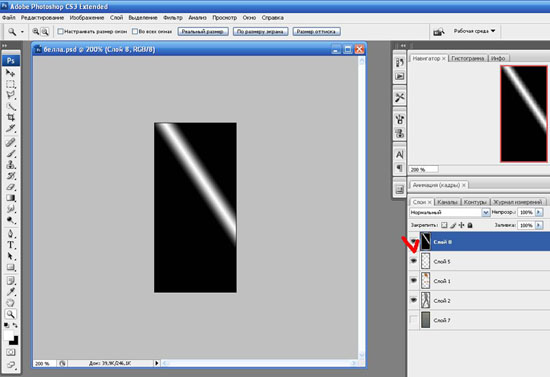550x377 pixels.
Task: Open the 'Редактирование' menu
Action: [x=42, y=18]
